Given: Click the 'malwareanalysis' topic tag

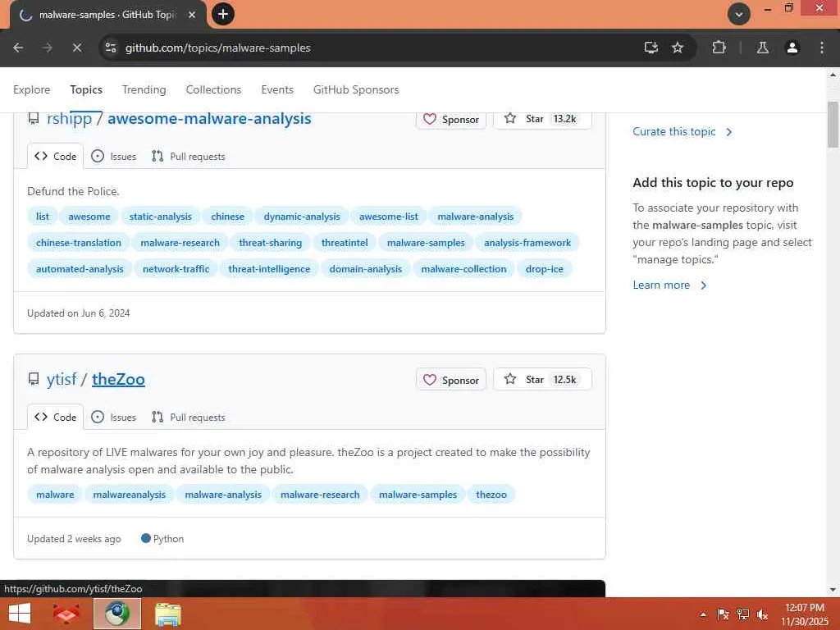Looking at the screenshot, I should [x=129, y=495].
